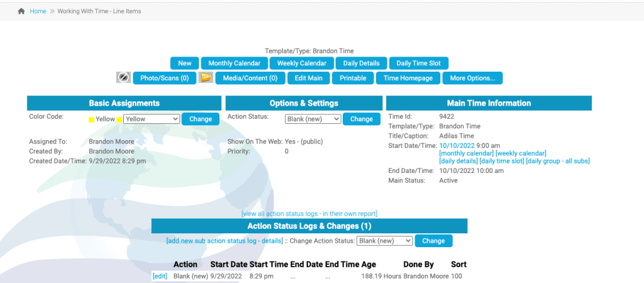644x283 pixels.
Task: Open the [weekly calendar] link
Action: tap(521, 153)
